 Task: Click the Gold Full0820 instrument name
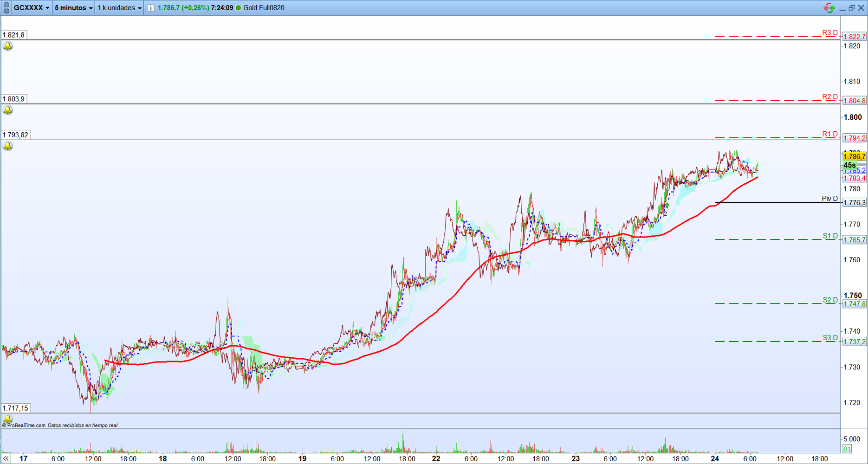click(264, 8)
